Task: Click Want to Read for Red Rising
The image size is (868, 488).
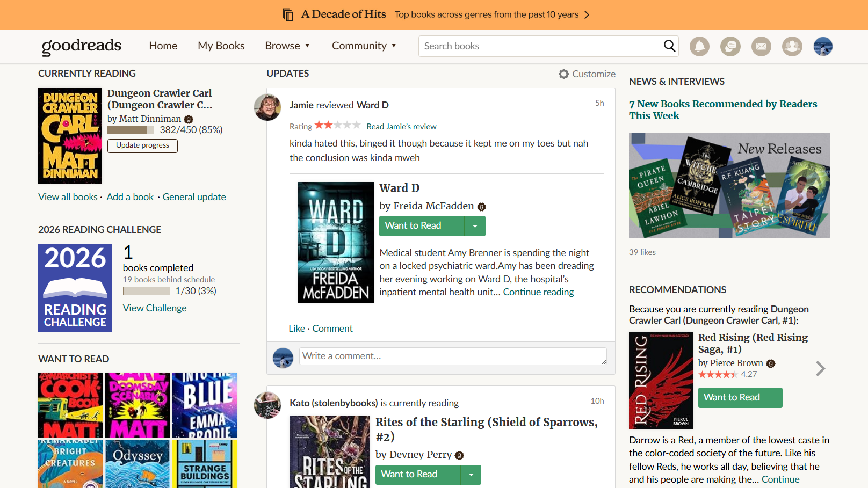Action: tap(740, 398)
